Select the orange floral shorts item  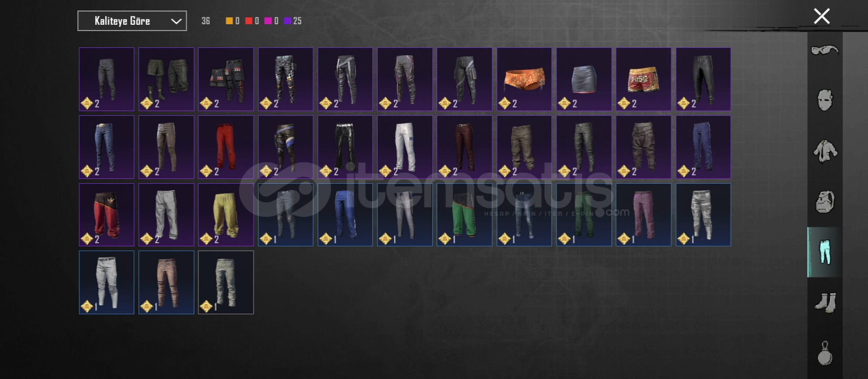pos(524,79)
